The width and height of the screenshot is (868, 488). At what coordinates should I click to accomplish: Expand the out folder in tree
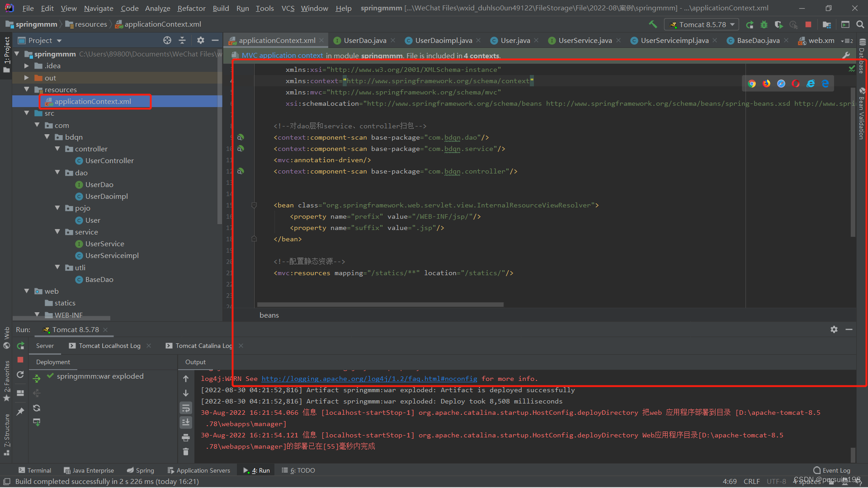[27, 78]
